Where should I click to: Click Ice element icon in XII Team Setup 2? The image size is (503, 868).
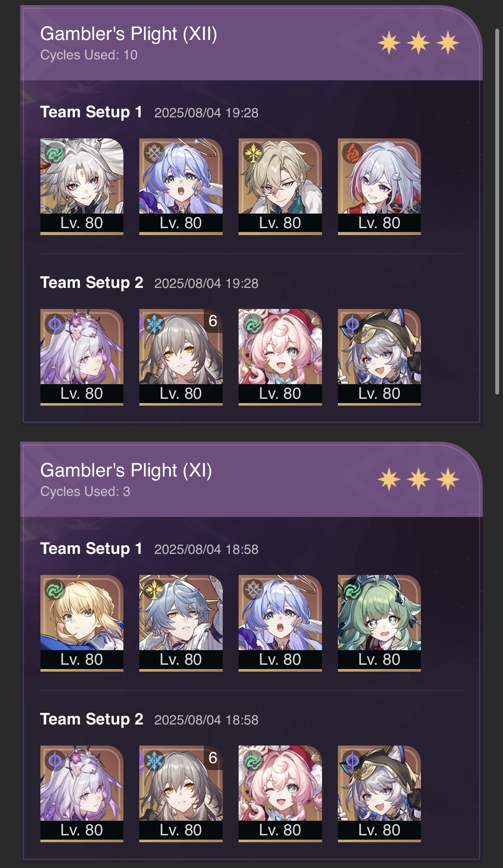click(154, 324)
